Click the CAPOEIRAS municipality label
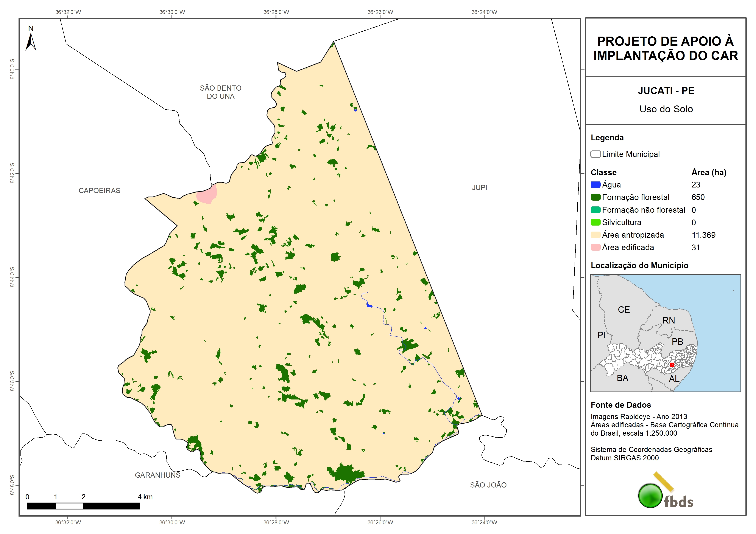The height and width of the screenshot is (534, 756). point(99,190)
